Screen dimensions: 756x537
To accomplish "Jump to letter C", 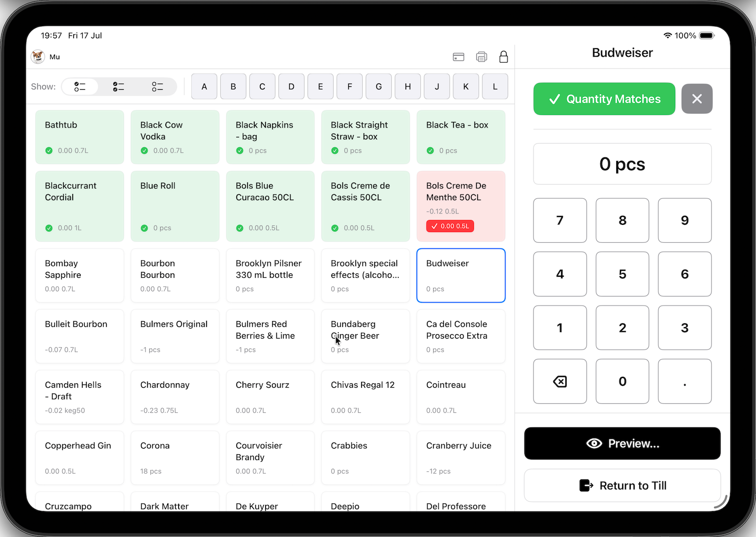I will pos(262,86).
